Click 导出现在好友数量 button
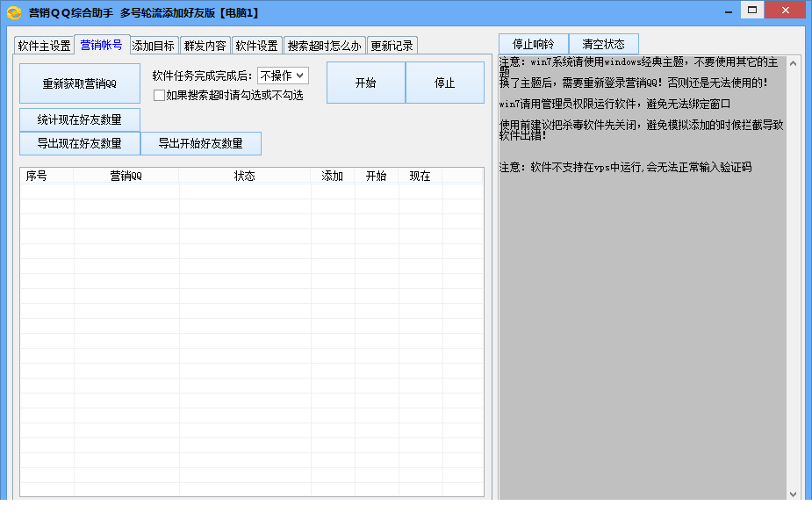The width and height of the screenshot is (812, 520). [80, 143]
